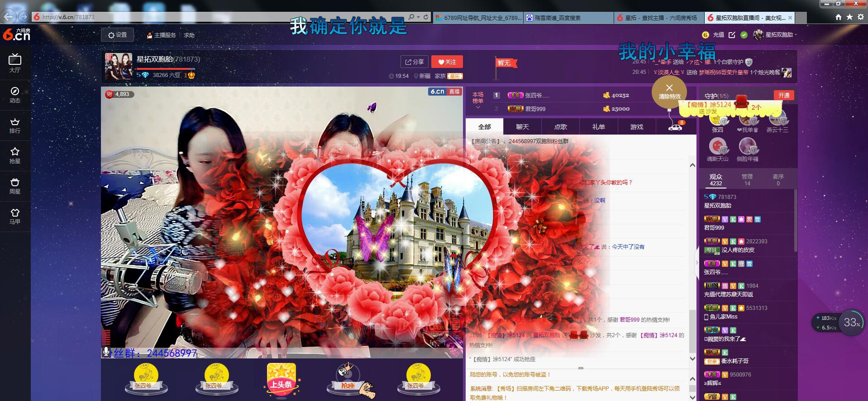Select the 管理 14 tab
Screen dimensions: 868x401
click(x=747, y=180)
